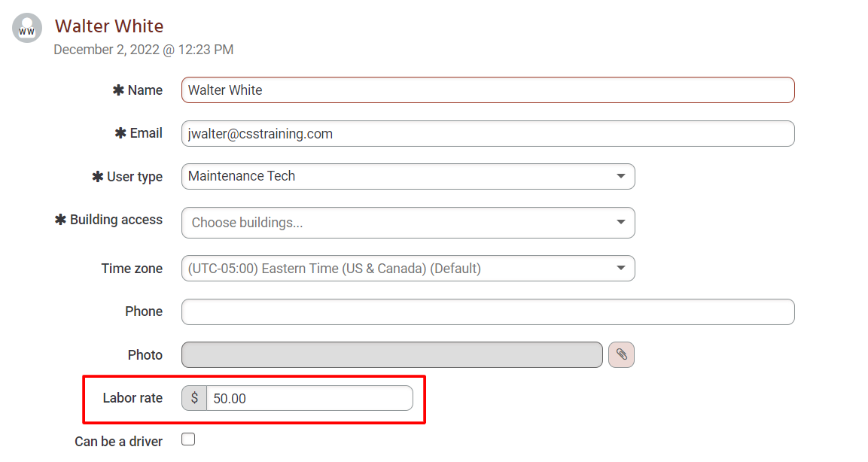
Task: Click the Walter White heading title
Action: point(109,26)
